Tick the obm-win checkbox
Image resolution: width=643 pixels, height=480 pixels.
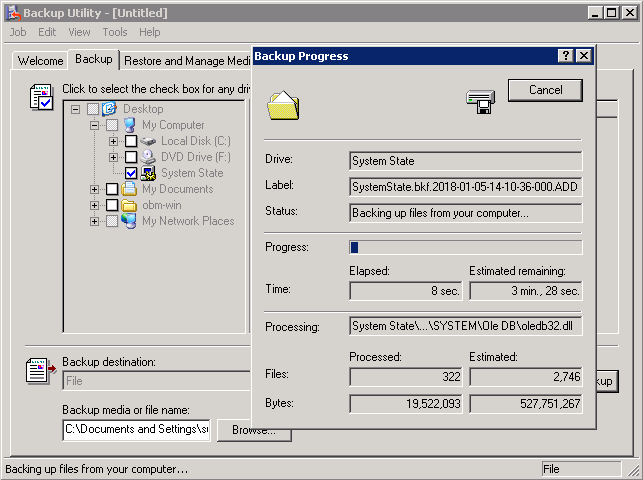[x=112, y=205]
